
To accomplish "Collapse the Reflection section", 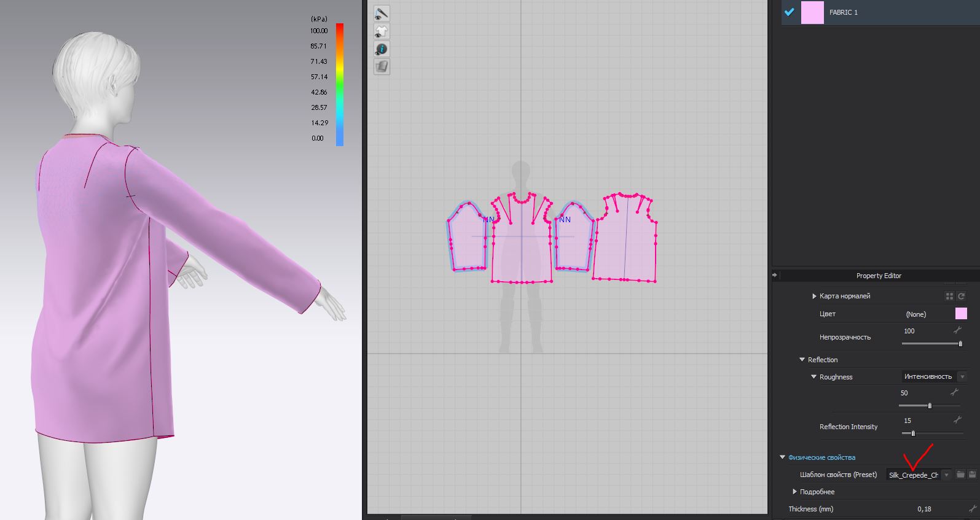I will point(802,360).
